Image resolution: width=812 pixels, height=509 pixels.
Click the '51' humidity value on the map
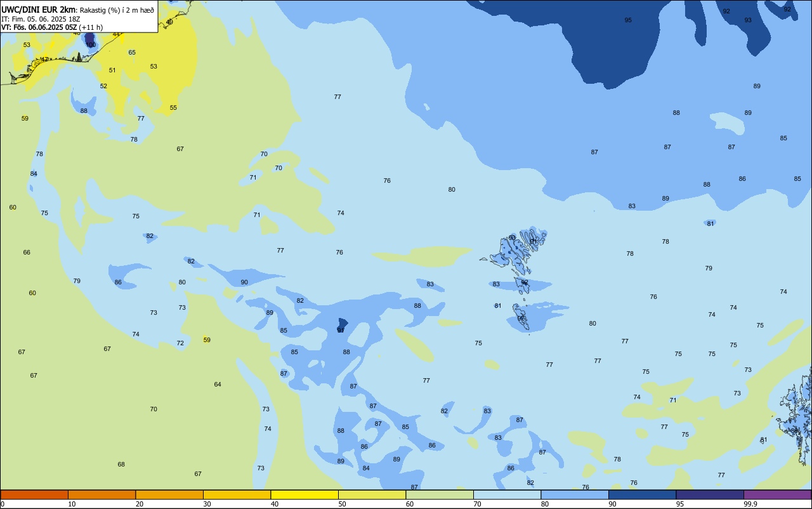[112, 70]
